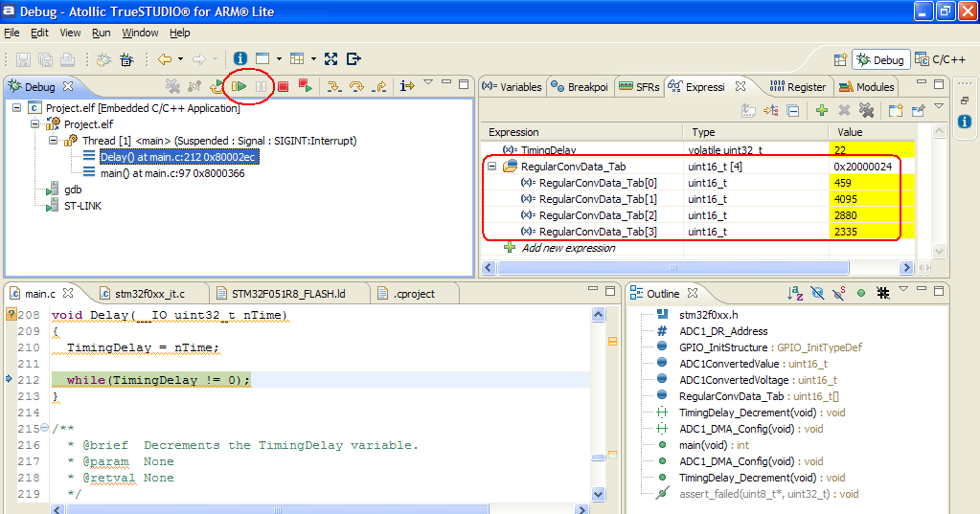The height and width of the screenshot is (514, 980).
Task: Switch to the Debug perspective
Action: click(880, 60)
